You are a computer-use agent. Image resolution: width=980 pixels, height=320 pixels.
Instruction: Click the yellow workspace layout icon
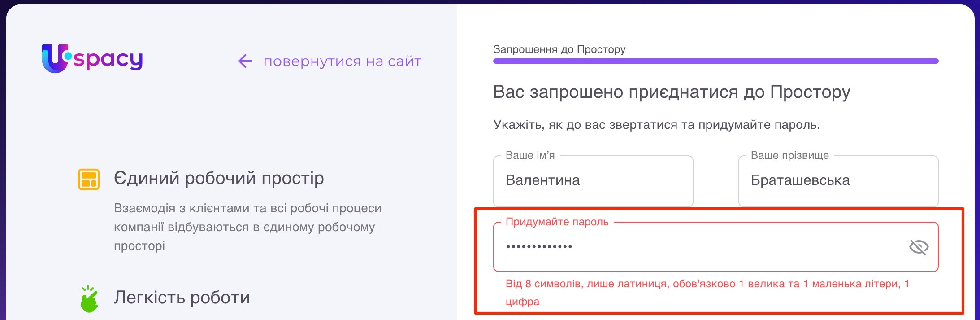pyautogui.click(x=89, y=179)
